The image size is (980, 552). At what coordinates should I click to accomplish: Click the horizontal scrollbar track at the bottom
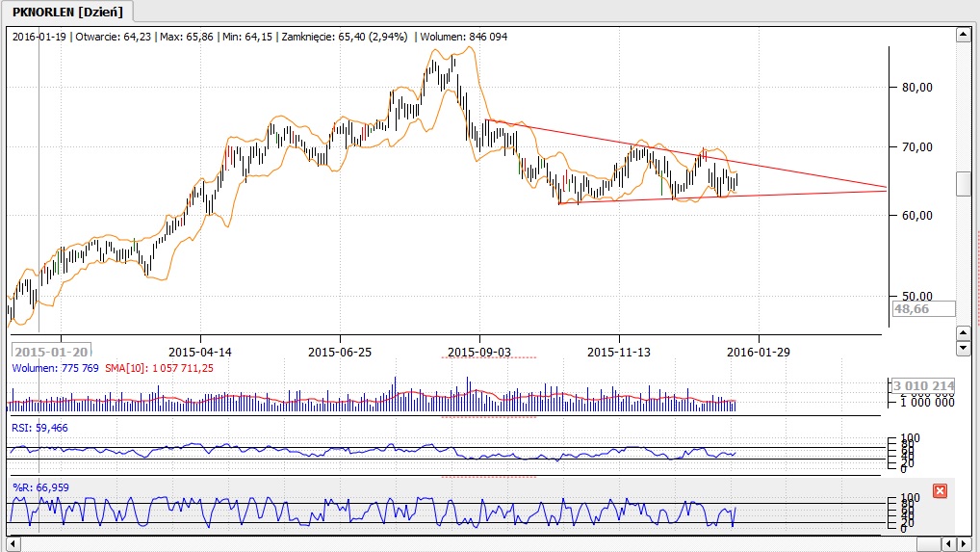pos(481,544)
